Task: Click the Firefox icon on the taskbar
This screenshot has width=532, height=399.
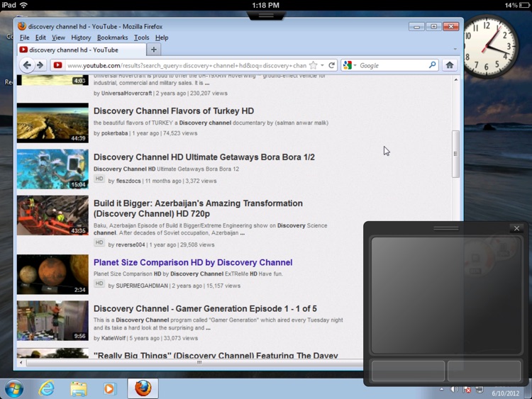Action: (x=143, y=388)
